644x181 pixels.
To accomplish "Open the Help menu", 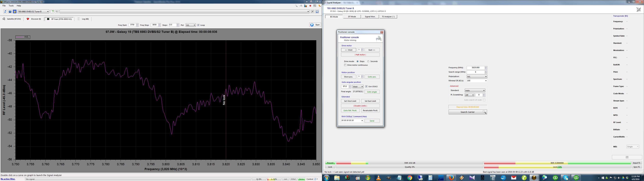I will 19,6.
